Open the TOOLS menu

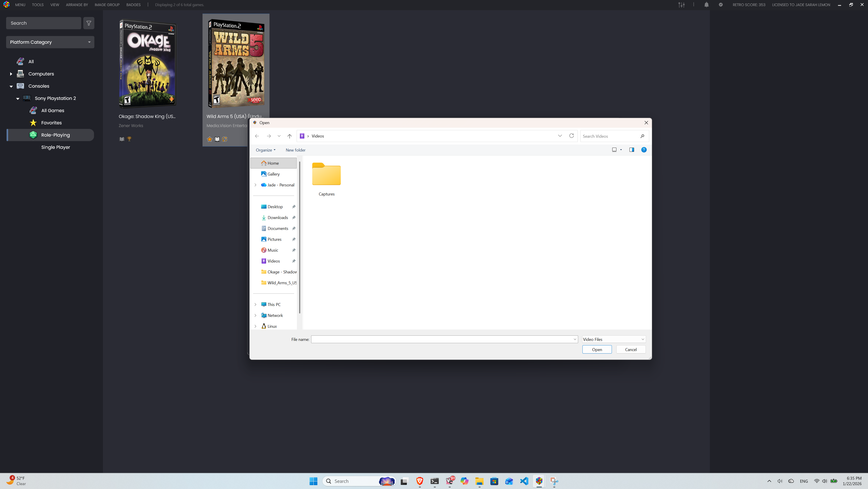click(x=38, y=5)
